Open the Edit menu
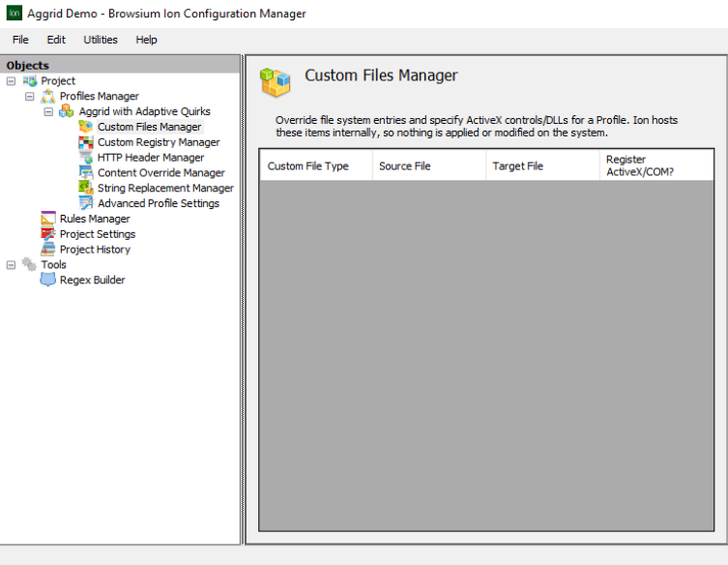The image size is (728, 565). (56, 40)
